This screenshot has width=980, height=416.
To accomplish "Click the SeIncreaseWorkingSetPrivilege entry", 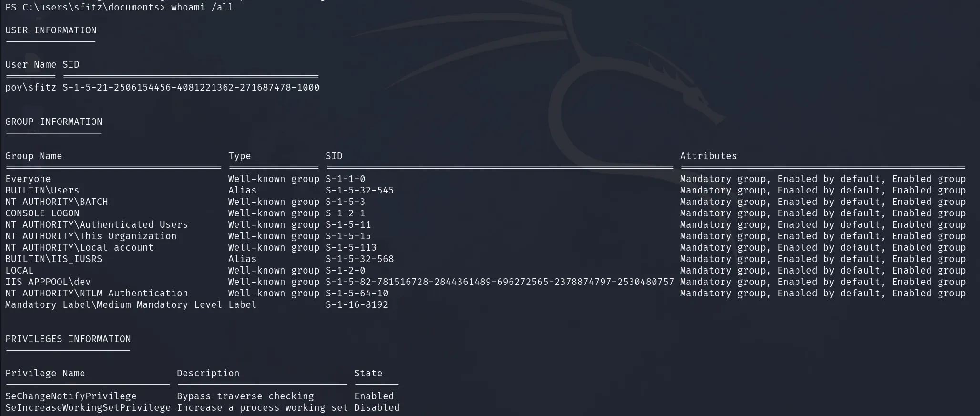I will [88, 407].
